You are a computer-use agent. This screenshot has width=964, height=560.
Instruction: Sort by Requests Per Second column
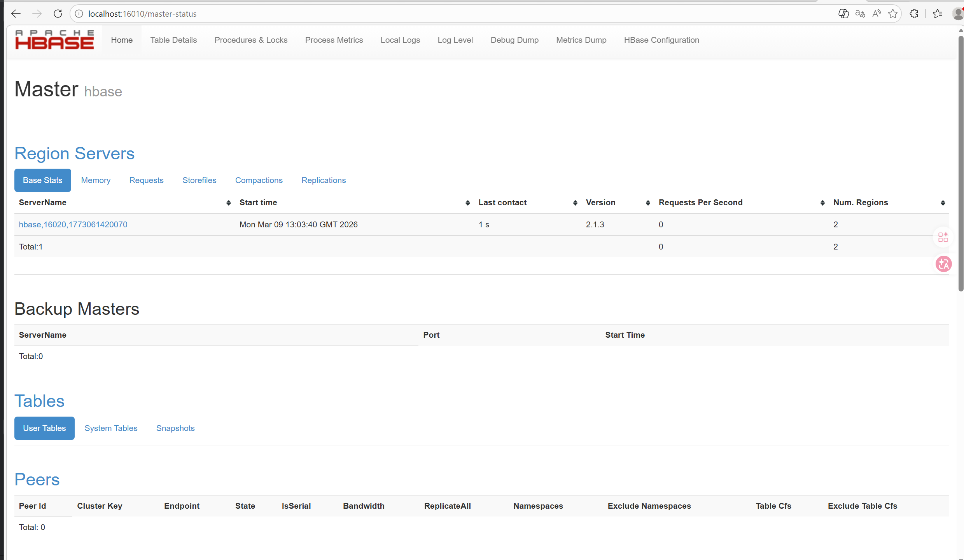click(x=822, y=203)
